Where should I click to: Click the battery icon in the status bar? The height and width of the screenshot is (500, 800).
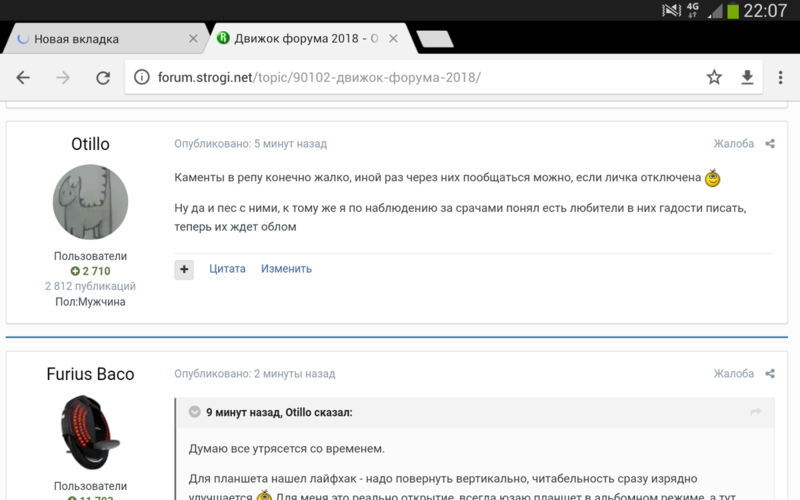733,10
